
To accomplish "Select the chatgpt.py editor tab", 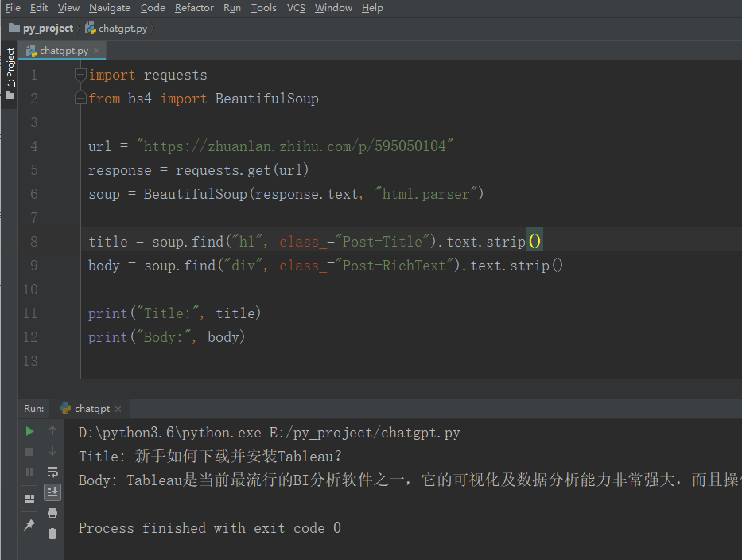I will tap(64, 51).
